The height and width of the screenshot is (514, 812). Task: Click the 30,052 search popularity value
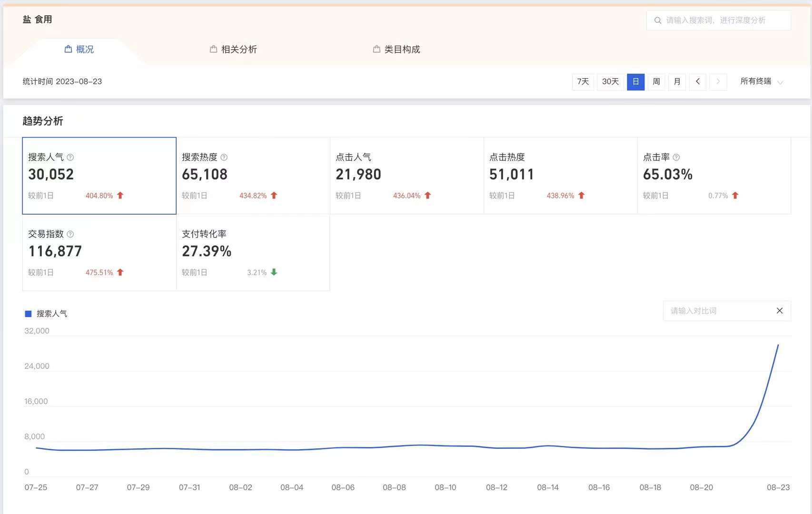click(x=51, y=175)
